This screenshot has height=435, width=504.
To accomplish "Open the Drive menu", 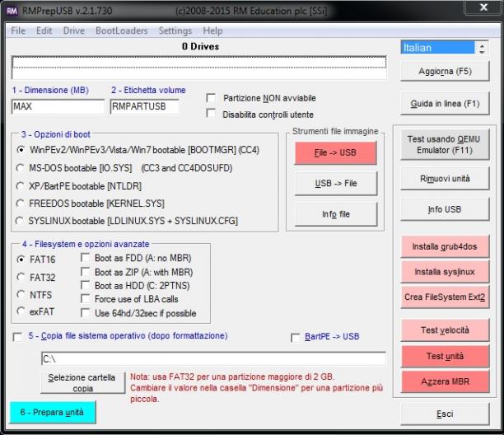I will point(74,30).
